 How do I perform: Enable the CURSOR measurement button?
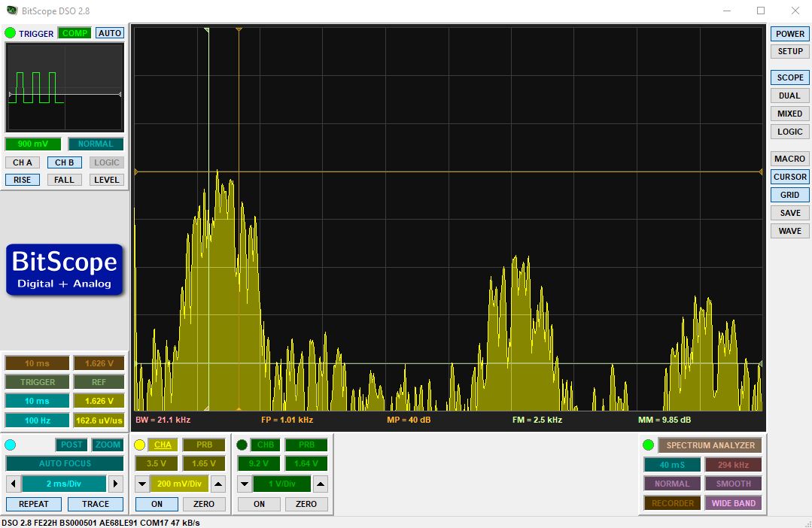pyautogui.click(x=789, y=177)
